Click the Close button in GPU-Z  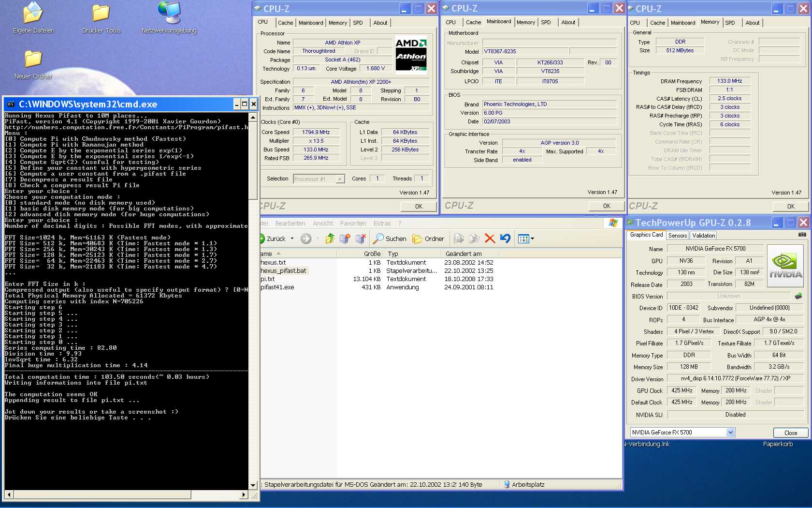791,433
